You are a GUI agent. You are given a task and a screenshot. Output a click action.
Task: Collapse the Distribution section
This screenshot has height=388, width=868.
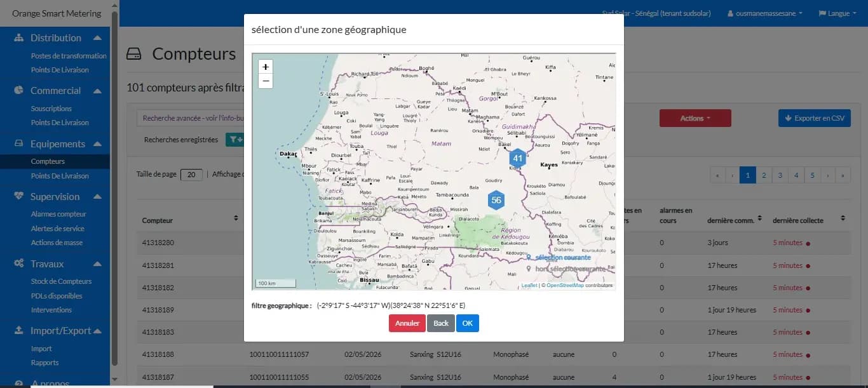[x=97, y=37]
